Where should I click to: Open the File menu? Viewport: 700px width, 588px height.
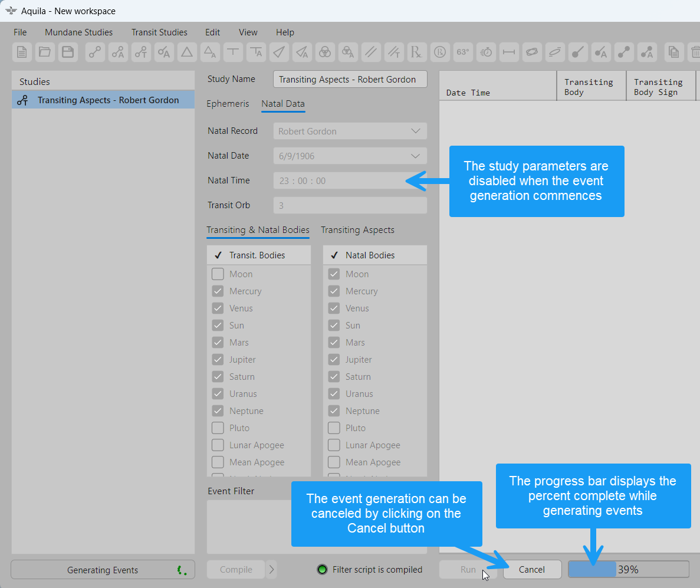coord(20,32)
